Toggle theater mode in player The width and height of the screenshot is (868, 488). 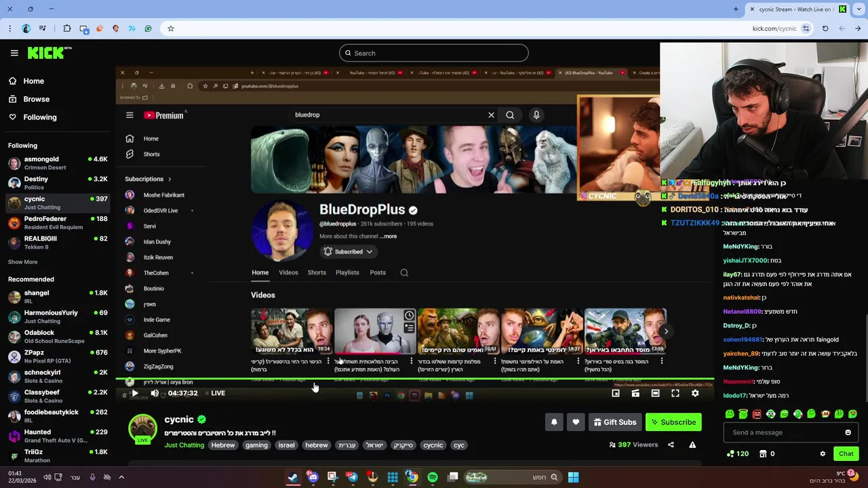tap(655, 393)
